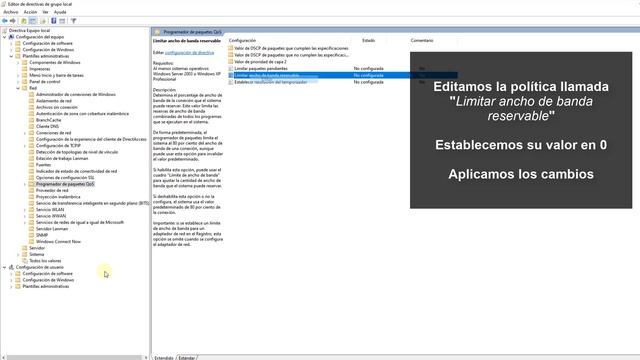Open the Ver menu
The height and width of the screenshot is (360, 640).
[x=45, y=12]
